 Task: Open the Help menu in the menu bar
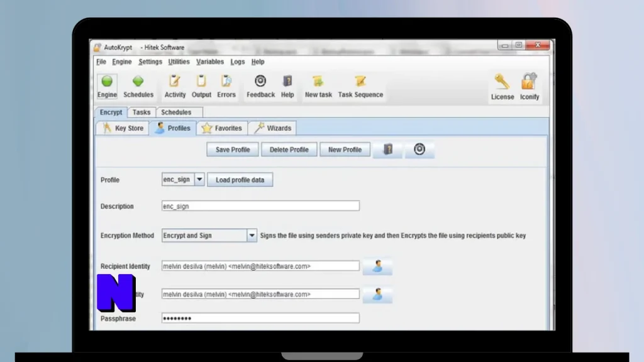[258, 62]
